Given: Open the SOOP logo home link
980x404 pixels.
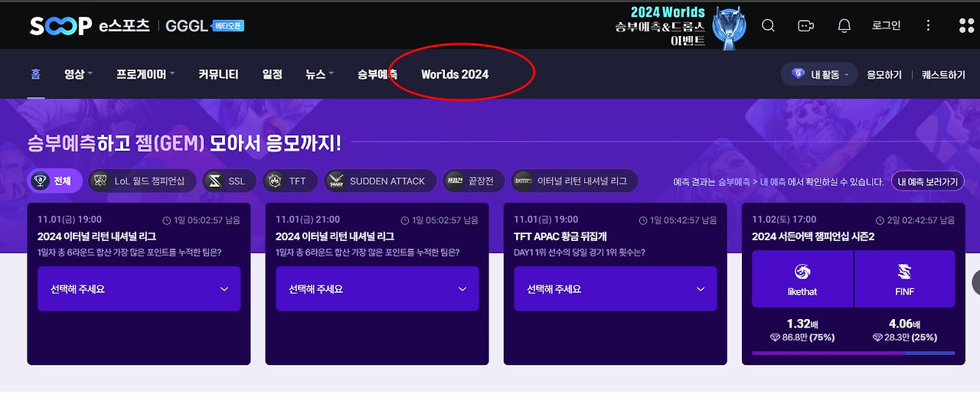Looking at the screenshot, I should coord(60,26).
